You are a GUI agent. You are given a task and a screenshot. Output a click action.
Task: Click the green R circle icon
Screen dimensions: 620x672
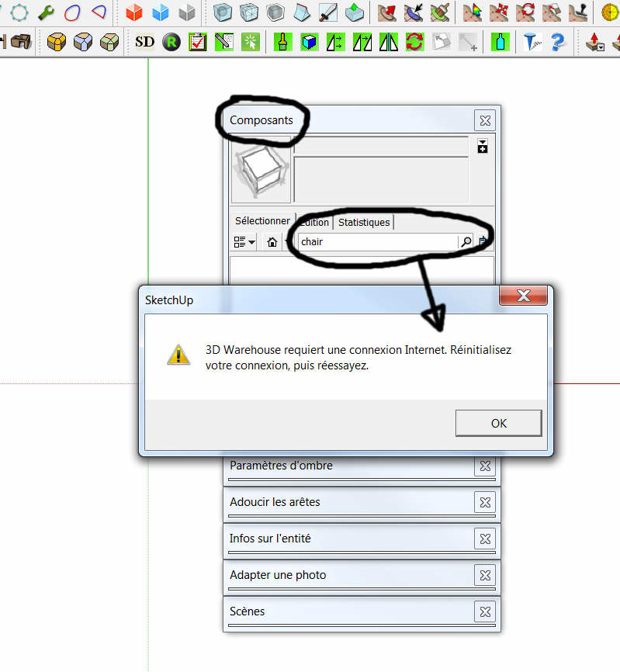[171, 42]
